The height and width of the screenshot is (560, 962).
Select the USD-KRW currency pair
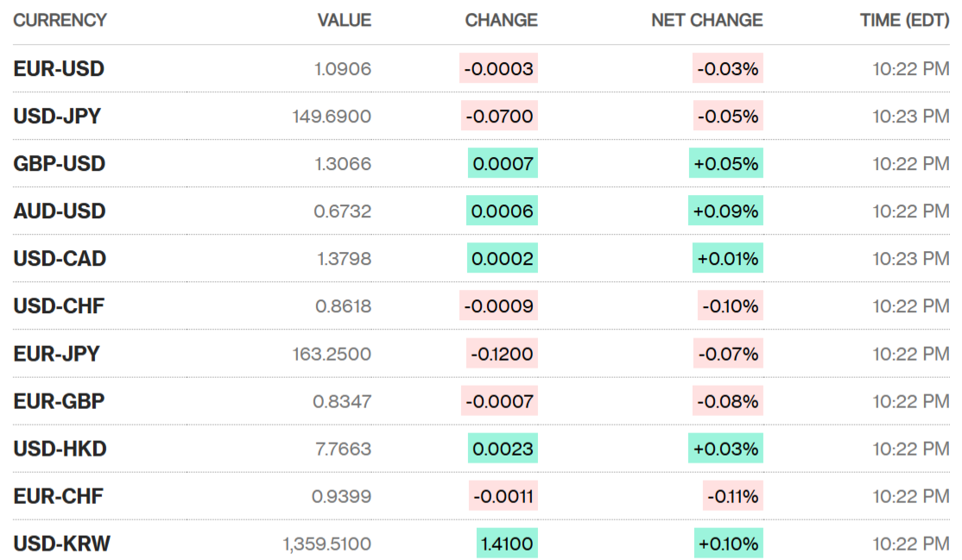point(61,544)
